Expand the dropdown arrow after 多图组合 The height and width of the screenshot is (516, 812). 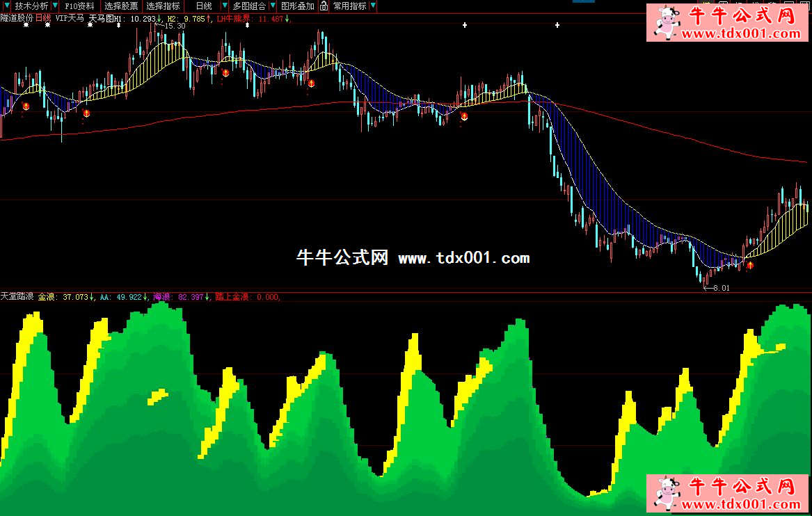pyautogui.click(x=273, y=6)
